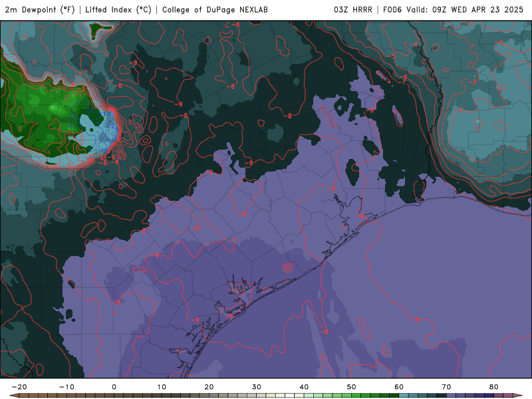Click the -20 label on the color scale

(19, 387)
